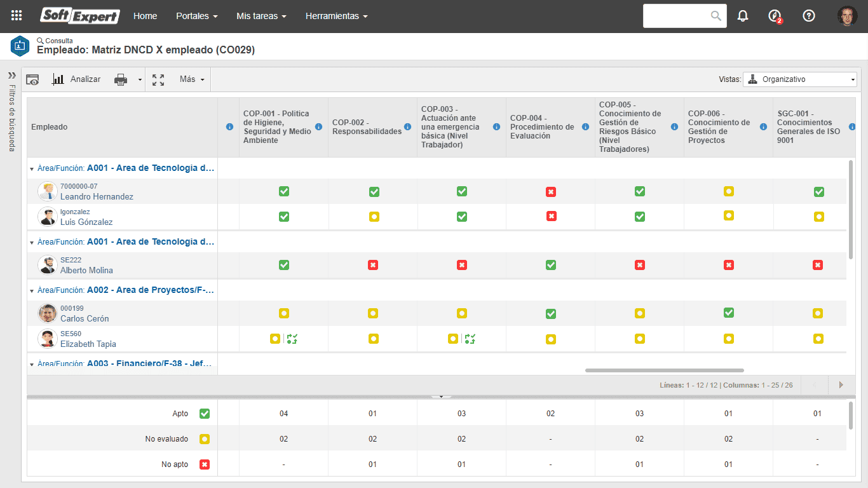The image size is (868, 488).
Task: Click the printer icon
Action: pyautogui.click(x=121, y=79)
